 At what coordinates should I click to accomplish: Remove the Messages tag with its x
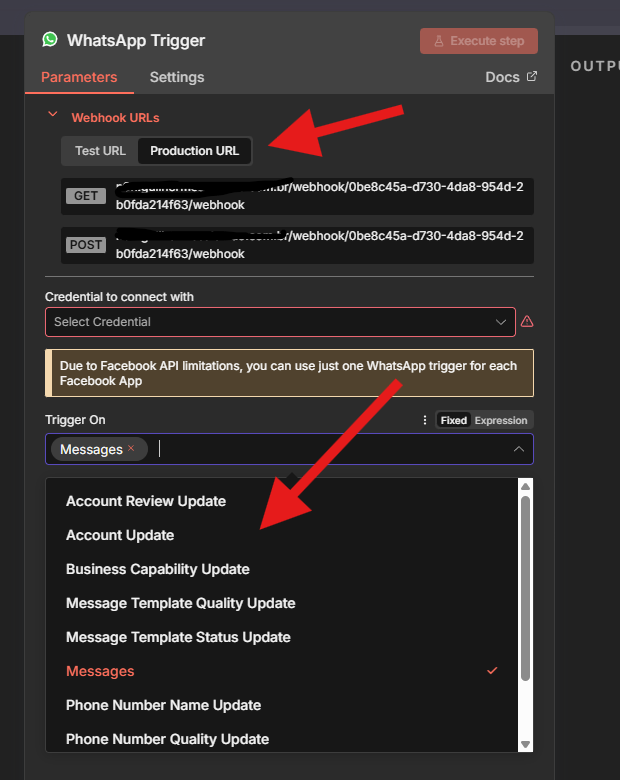pos(131,448)
